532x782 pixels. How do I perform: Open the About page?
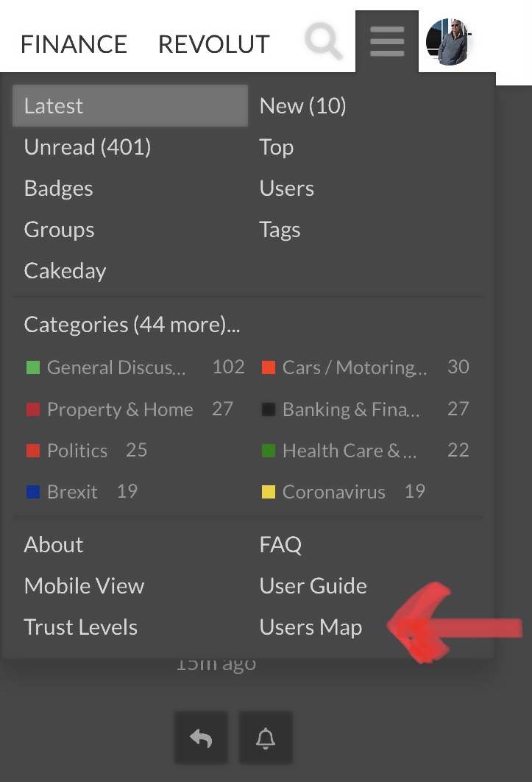point(54,545)
